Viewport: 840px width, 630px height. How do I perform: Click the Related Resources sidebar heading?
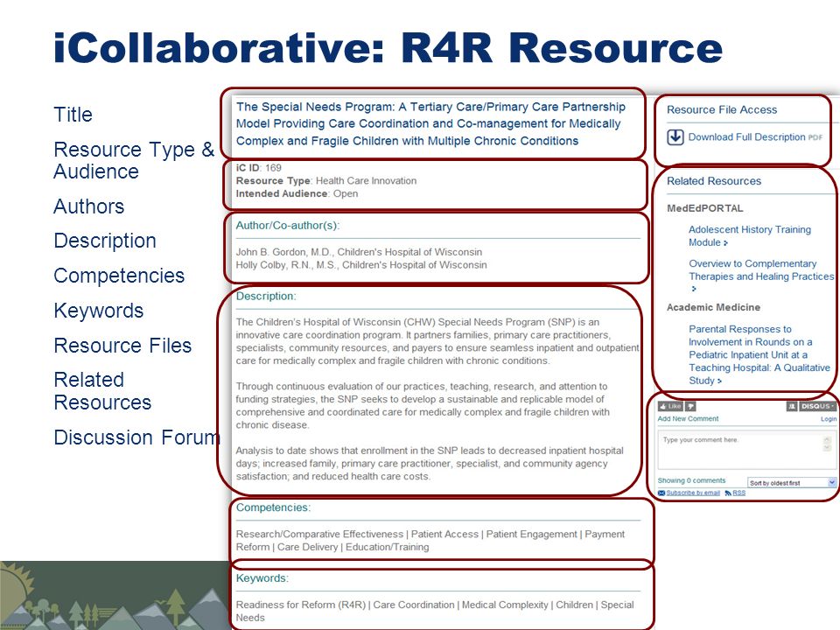714,181
